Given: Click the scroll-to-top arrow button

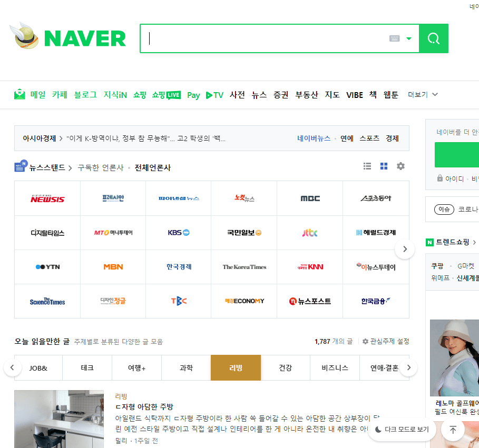Looking at the screenshot, I should [x=453, y=430].
